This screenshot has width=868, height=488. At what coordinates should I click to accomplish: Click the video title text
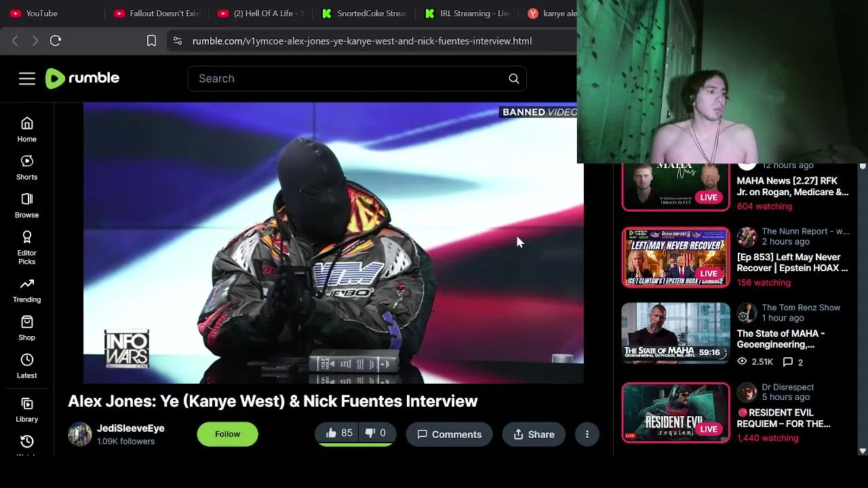[x=273, y=401]
